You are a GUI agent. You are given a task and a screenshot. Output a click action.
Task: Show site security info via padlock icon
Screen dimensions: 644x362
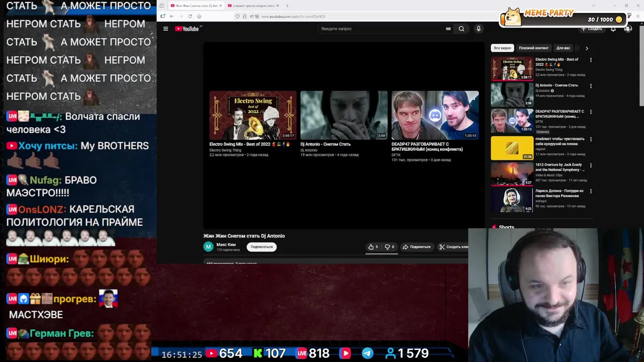point(245,16)
